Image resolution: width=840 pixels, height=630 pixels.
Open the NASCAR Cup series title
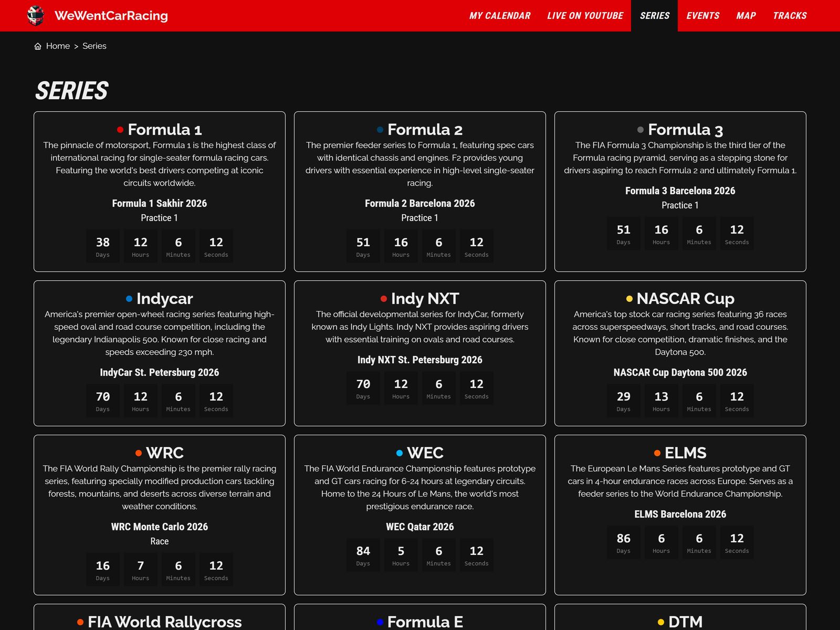point(686,299)
